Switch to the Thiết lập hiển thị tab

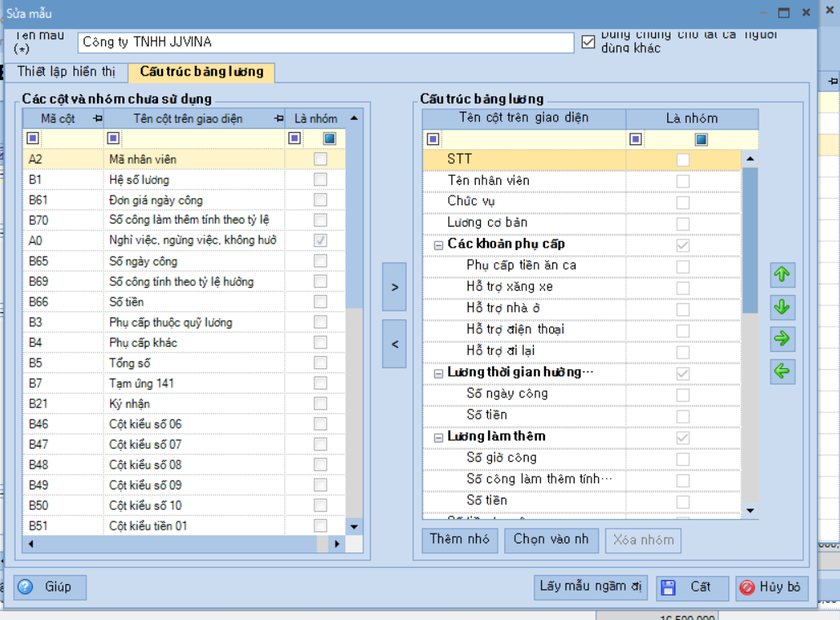(67, 72)
